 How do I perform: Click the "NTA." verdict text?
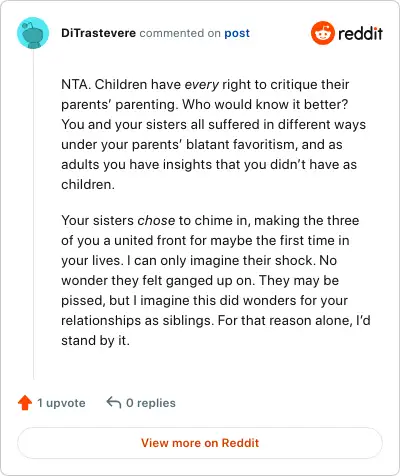[76, 84]
